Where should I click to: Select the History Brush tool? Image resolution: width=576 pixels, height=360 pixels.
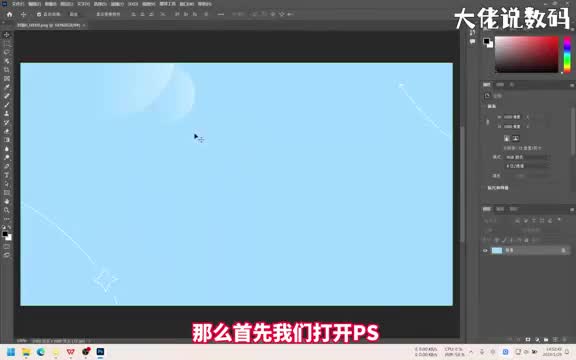7,123
